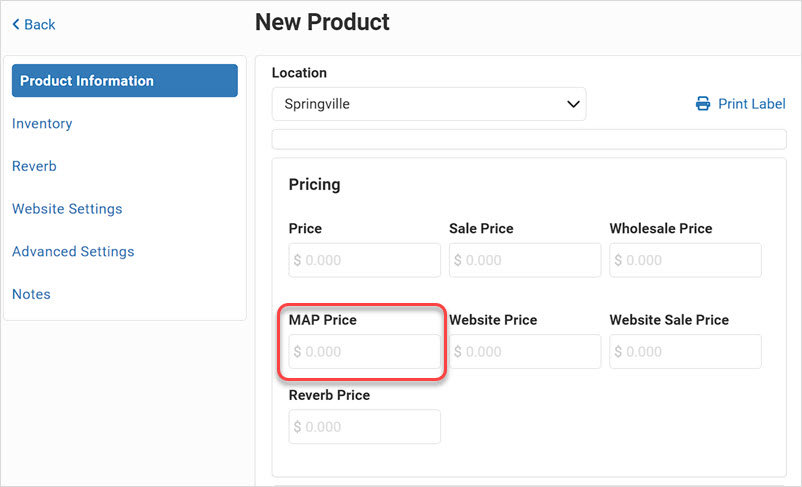Expand the Location dropdown arrow

tap(573, 104)
